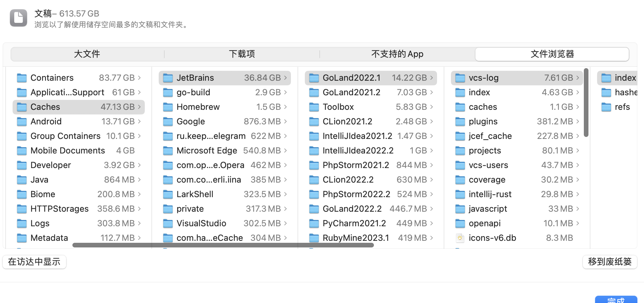Image resolution: width=644 pixels, height=303 pixels.
Task: Switch to the 大文件 tab
Action: [x=87, y=54]
